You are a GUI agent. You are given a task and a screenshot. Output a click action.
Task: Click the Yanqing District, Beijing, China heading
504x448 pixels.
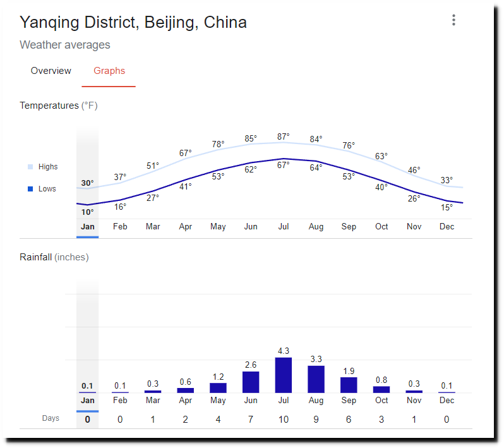pos(133,22)
